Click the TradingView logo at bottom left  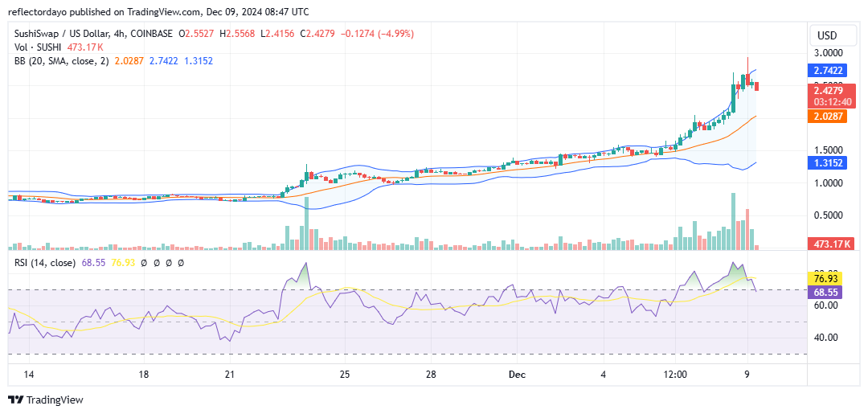(45, 400)
